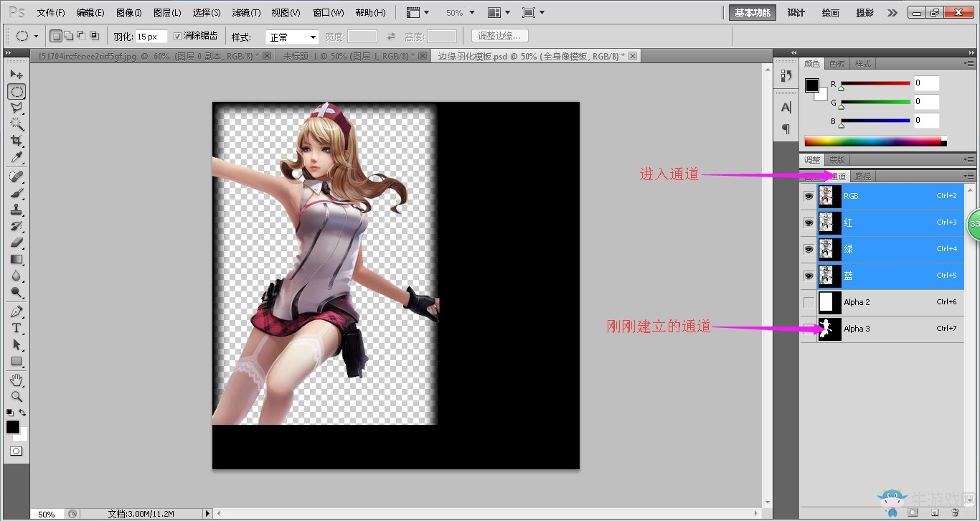
Task: Select the Pen tool
Action: (x=17, y=311)
